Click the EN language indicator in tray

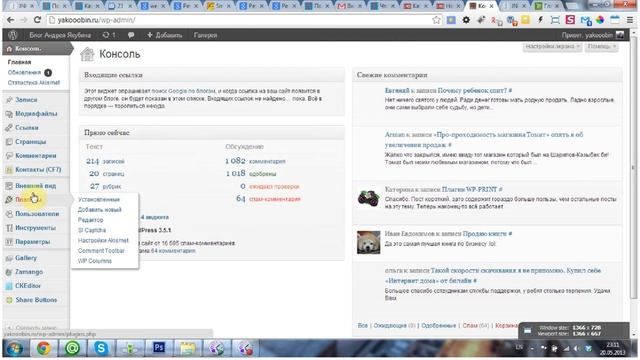[x=519, y=347]
